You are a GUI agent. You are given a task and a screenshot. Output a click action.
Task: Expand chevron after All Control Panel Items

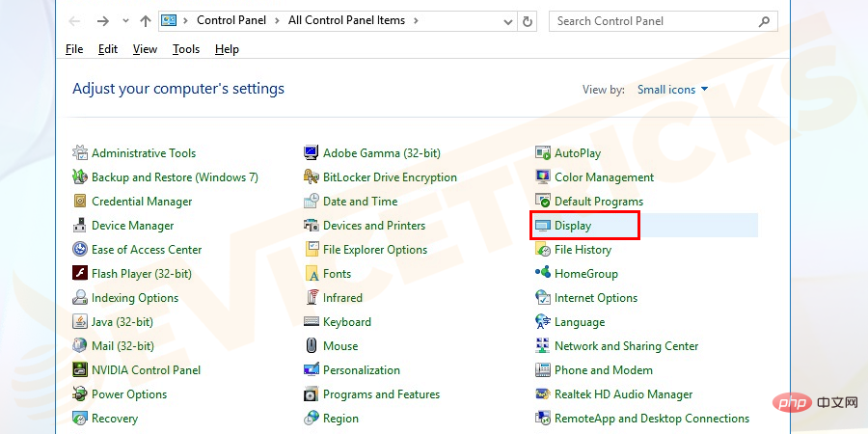(416, 20)
